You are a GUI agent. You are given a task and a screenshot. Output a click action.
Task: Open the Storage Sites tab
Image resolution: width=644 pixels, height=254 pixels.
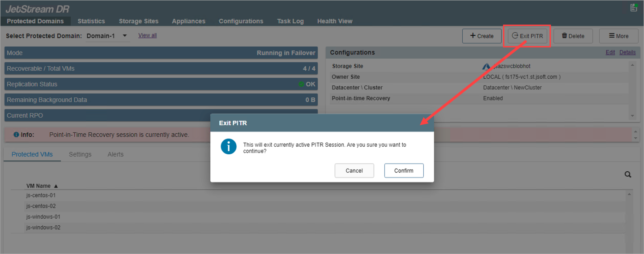click(x=138, y=21)
